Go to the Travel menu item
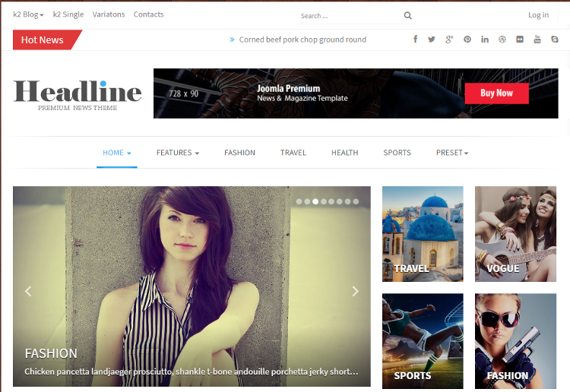Image resolution: width=570 pixels, height=392 pixels. (293, 153)
